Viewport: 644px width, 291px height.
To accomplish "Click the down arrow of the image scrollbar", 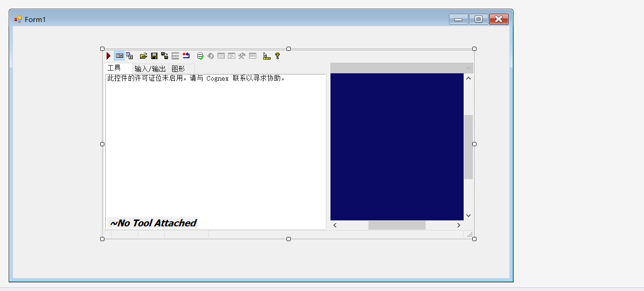I will (x=468, y=215).
